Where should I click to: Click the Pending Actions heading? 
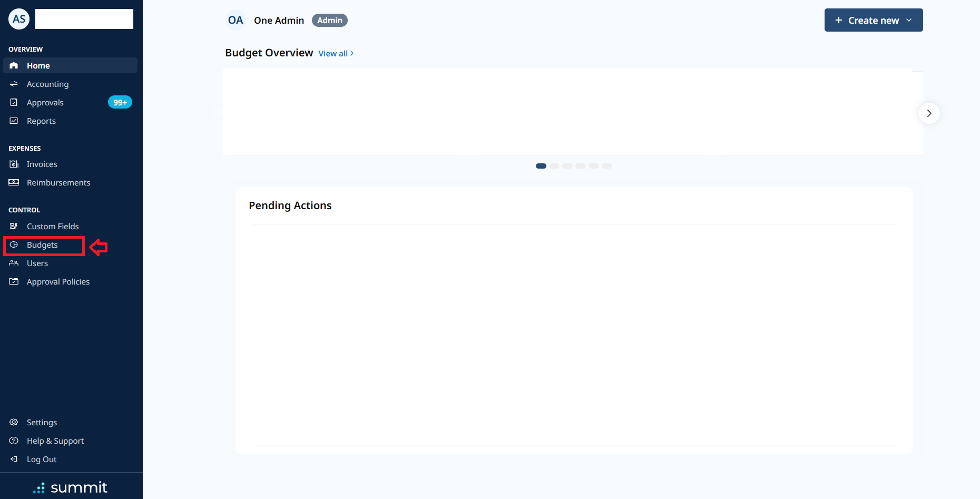(290, 206)
